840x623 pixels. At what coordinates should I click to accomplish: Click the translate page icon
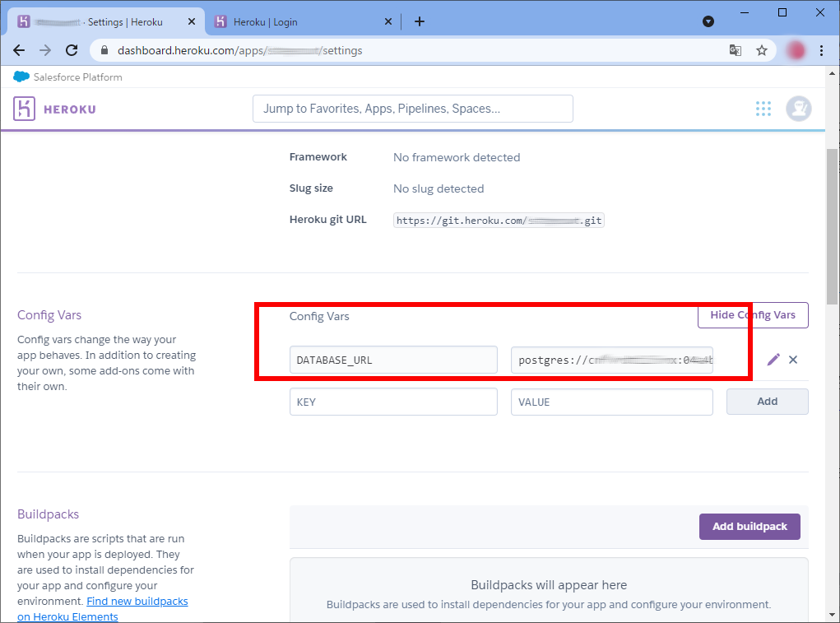pyautogui.click(x=736, y=50)
